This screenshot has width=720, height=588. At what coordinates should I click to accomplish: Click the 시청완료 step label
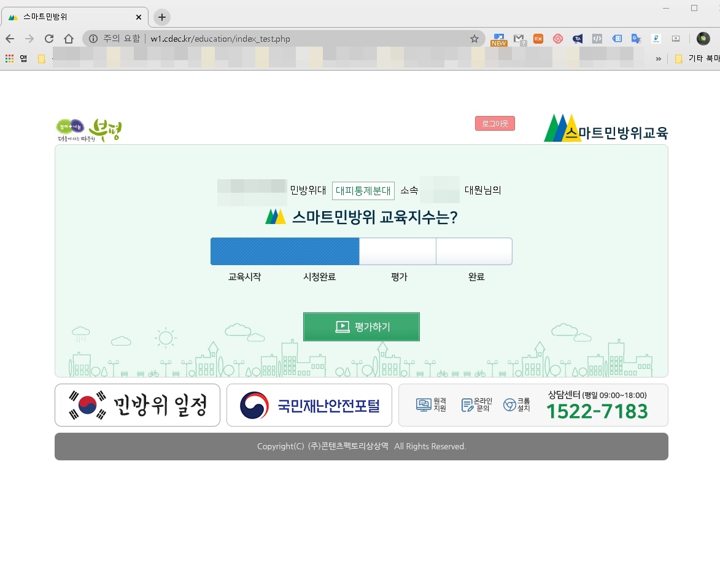(x=320, y=277)
